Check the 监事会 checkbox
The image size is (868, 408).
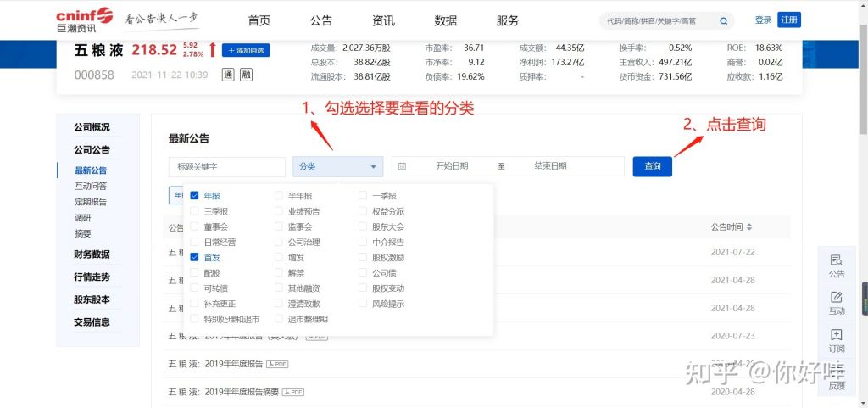(x=278, y=226)
